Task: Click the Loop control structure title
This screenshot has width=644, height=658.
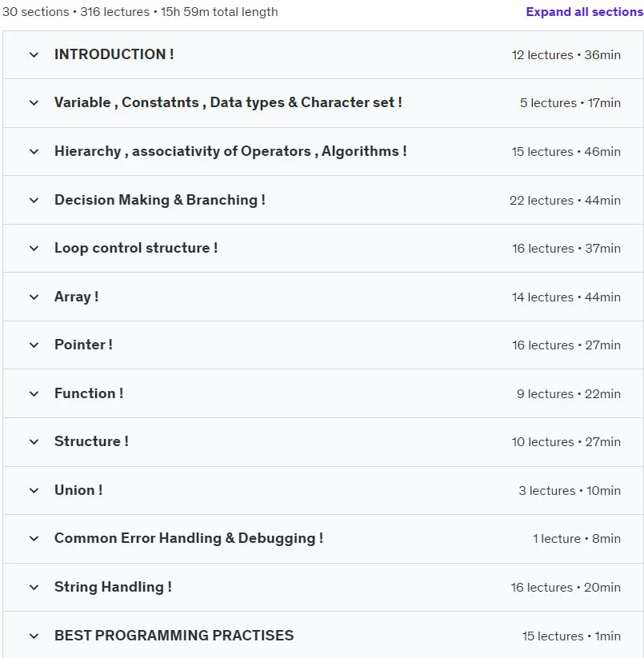Action: (136, 248)
